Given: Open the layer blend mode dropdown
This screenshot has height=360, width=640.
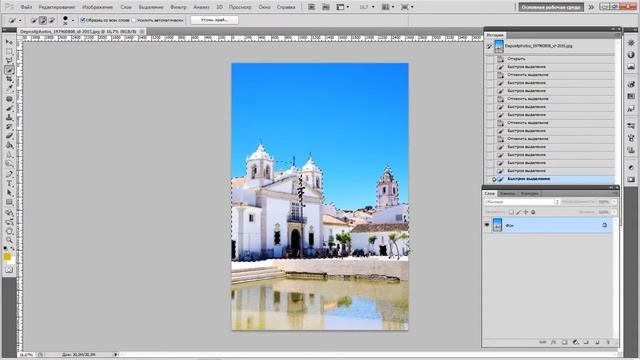Looking at the screenshot, I should click(522, 202).
